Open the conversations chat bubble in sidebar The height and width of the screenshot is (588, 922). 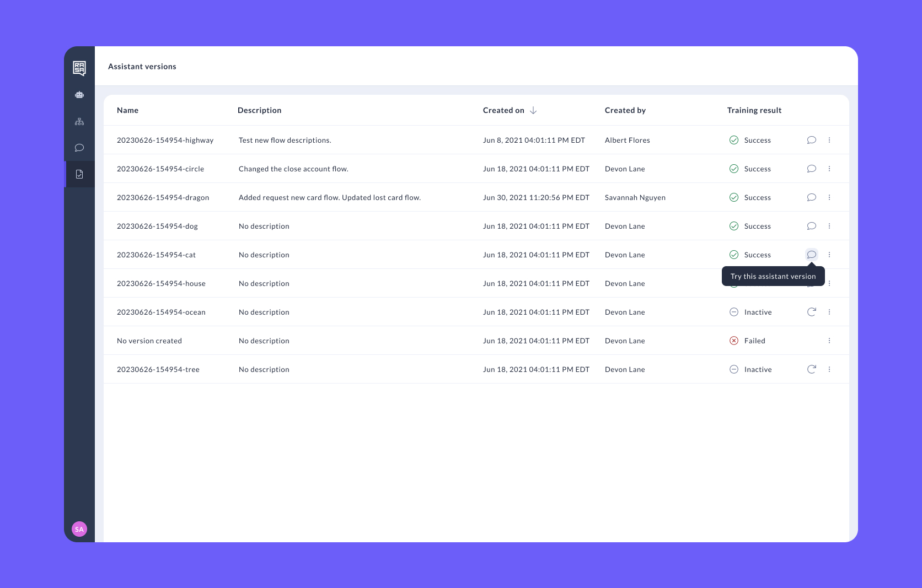[x=79, y=148]
